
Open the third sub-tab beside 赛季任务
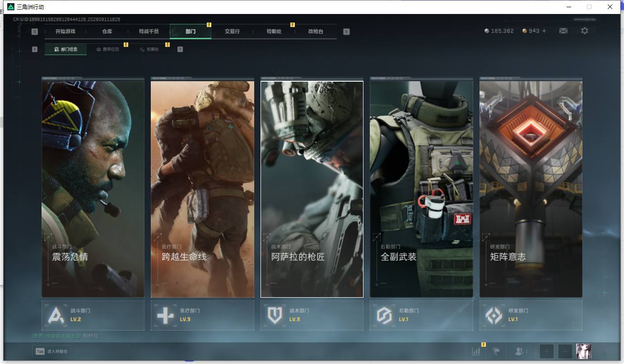click(x=149, y=49)
